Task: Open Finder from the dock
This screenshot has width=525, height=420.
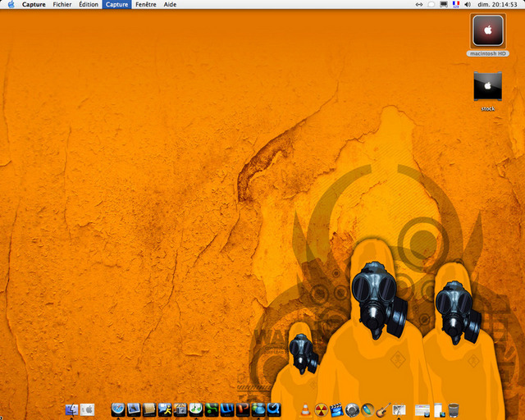Action: tap(71, 409)
